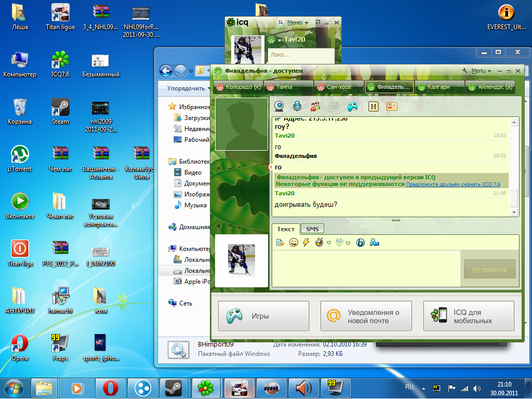This screenshot has width=532, height=399.
Task: Open the µTorrent desktop icon
Action: [20, 159]
